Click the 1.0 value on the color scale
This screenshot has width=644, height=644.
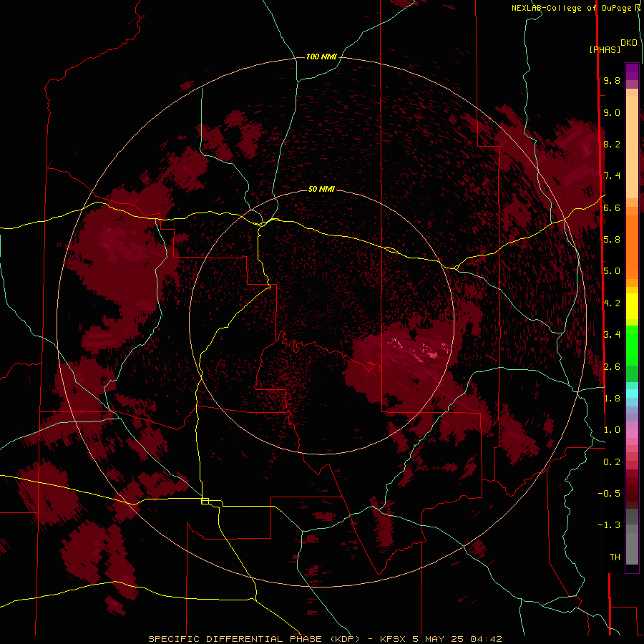(x=612, y=430)
